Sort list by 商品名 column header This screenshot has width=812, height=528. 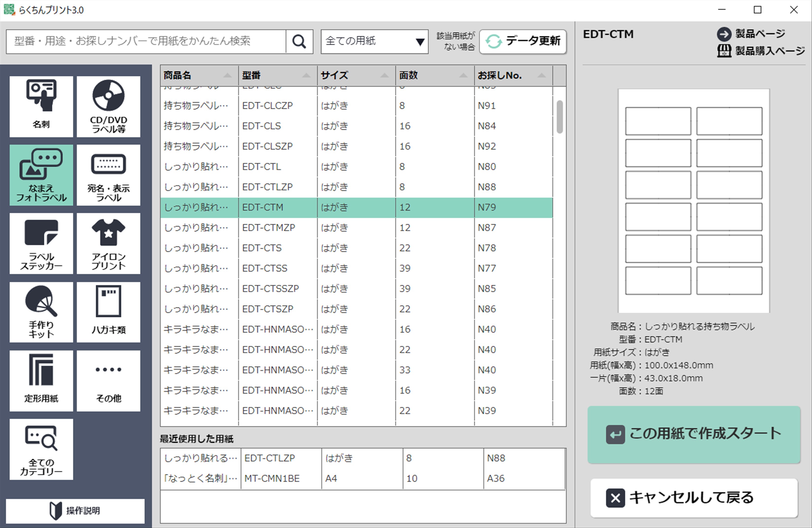pos(199,75)
